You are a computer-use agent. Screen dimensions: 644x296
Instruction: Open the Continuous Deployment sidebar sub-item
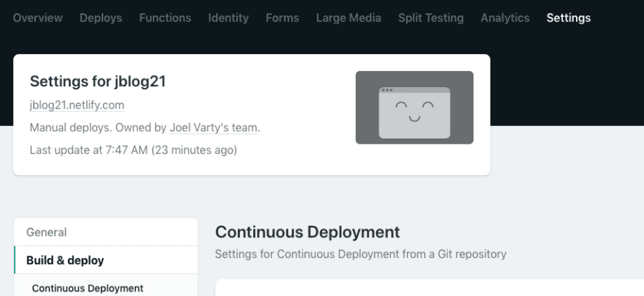88,288
